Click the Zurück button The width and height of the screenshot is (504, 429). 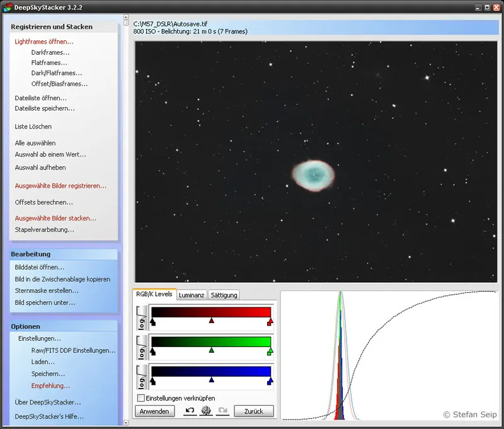point(254,411)
